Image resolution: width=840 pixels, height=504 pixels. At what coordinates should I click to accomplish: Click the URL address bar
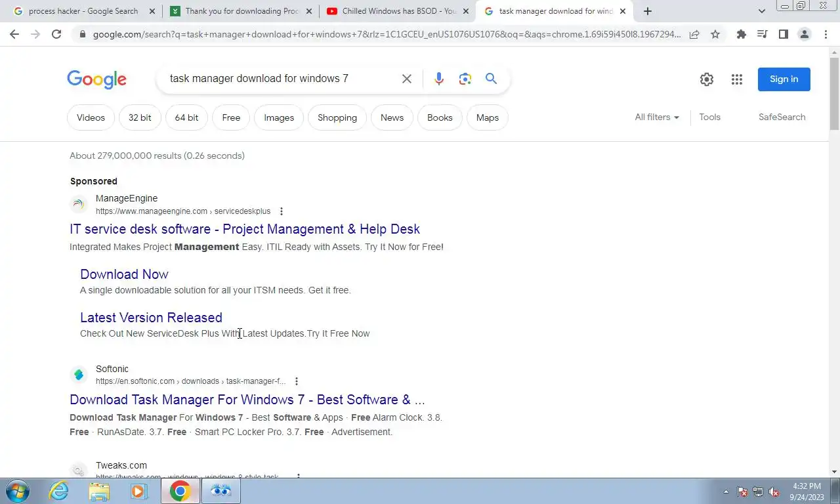pyautogui.click(x=387, y=34)
